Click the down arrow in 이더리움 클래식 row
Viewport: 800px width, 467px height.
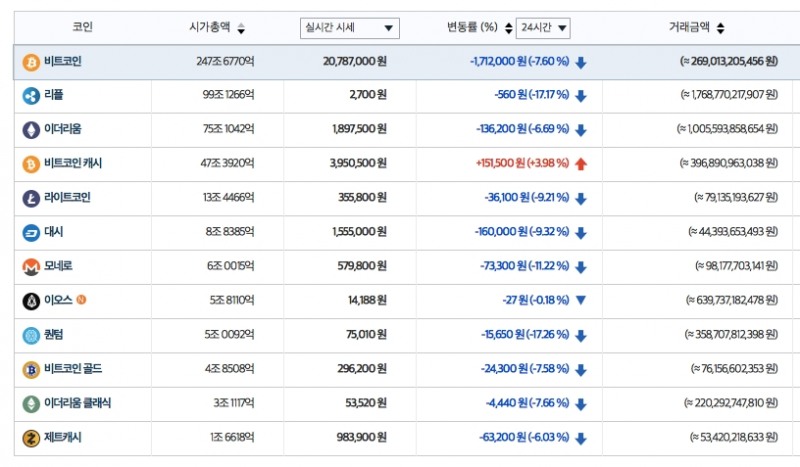coord(581,404)
